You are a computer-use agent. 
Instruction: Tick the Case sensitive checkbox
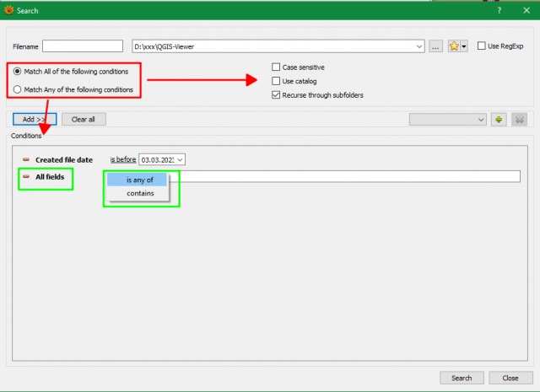(x=276, y=67)
